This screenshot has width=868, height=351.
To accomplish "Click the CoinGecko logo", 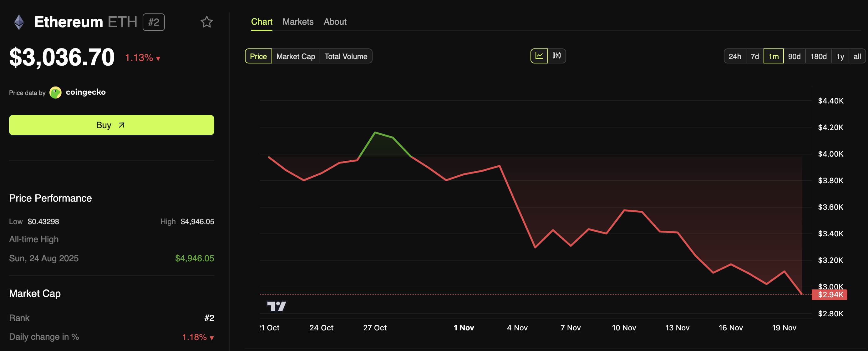I will click(56, 92).
